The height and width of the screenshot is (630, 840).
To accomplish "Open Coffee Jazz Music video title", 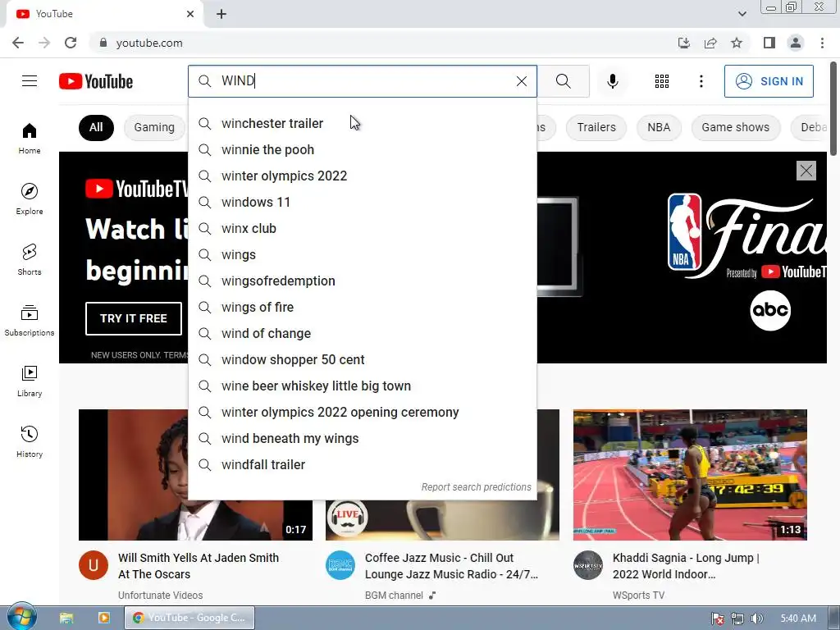I will [x=452, y=566].
